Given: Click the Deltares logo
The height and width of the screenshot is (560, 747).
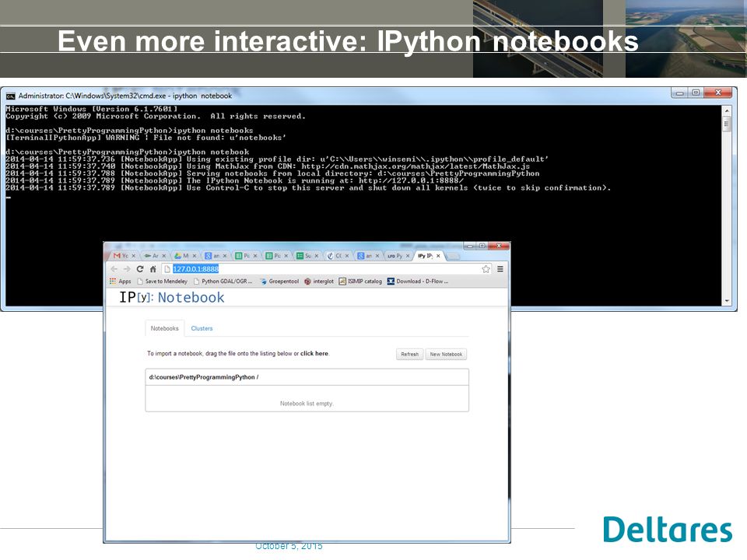Looking at the screenshot, I should [x=668, y=529].
